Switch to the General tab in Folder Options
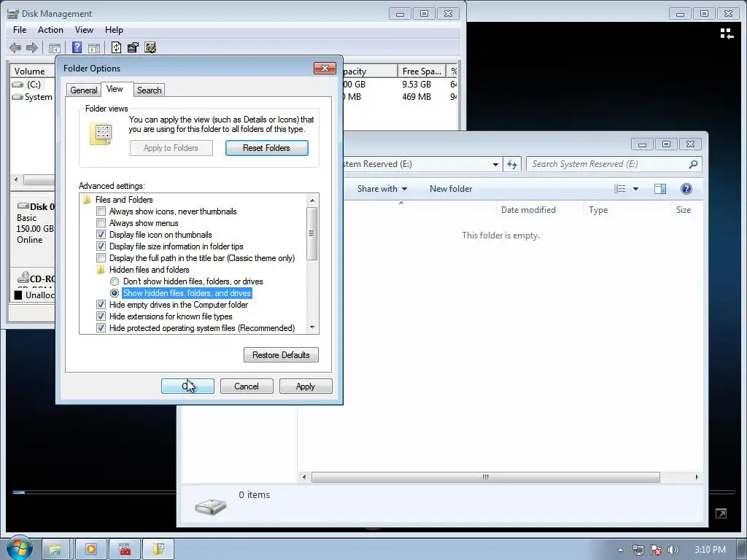The height and width of the screenshot is (560, 747). point(84,90)
